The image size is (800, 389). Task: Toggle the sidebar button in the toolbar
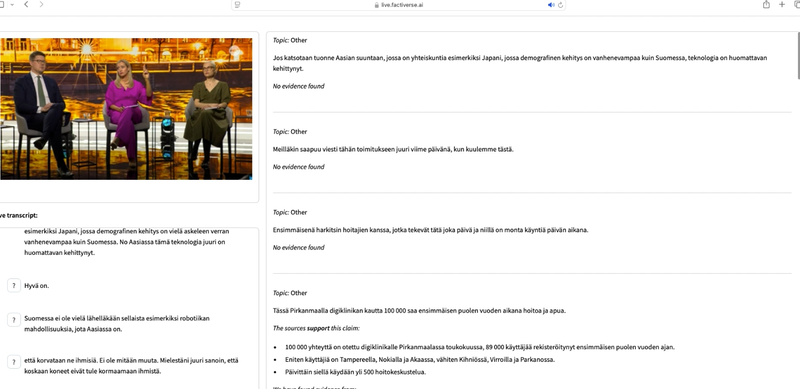[x=2, y=4]
